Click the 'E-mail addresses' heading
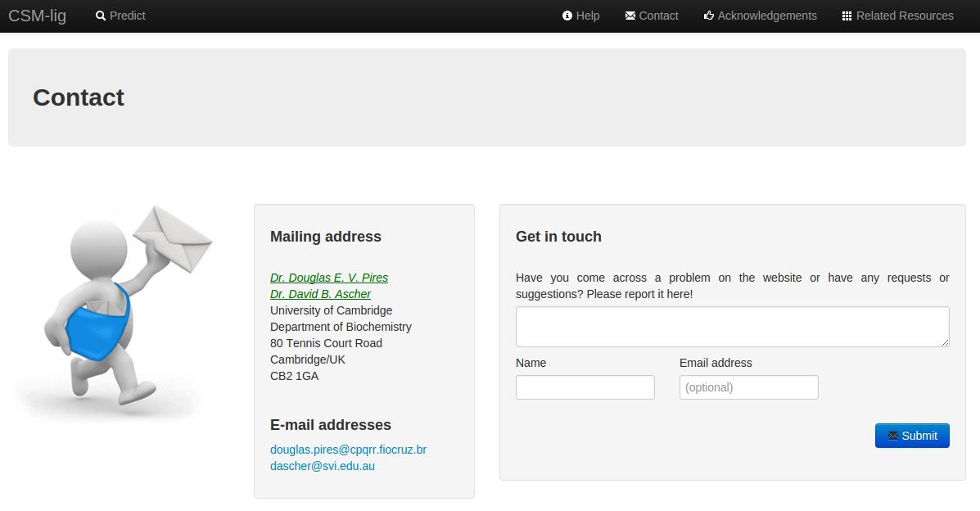This screenshot has height=511, width=980. [x=331, y=425]
